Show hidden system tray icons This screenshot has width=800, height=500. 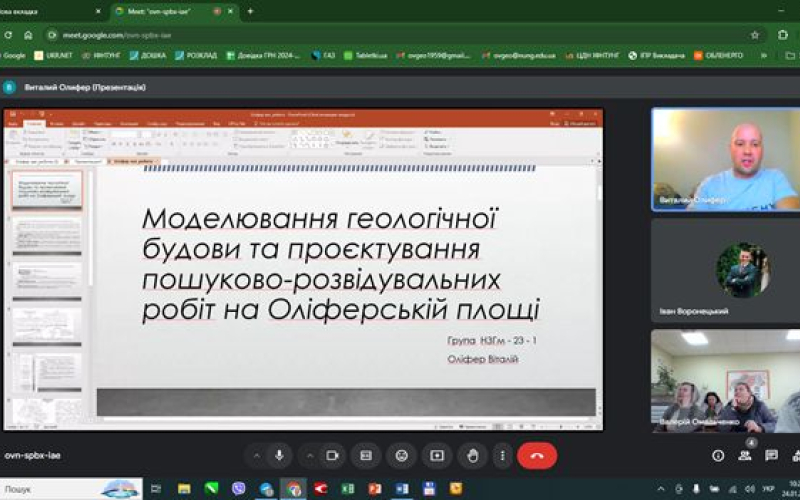[661, 489]
